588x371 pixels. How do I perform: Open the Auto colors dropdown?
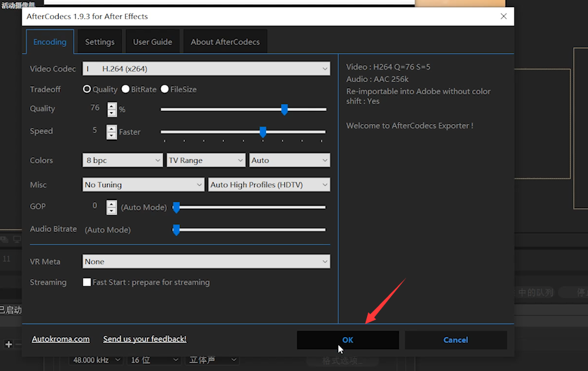[x=289, y=160]
